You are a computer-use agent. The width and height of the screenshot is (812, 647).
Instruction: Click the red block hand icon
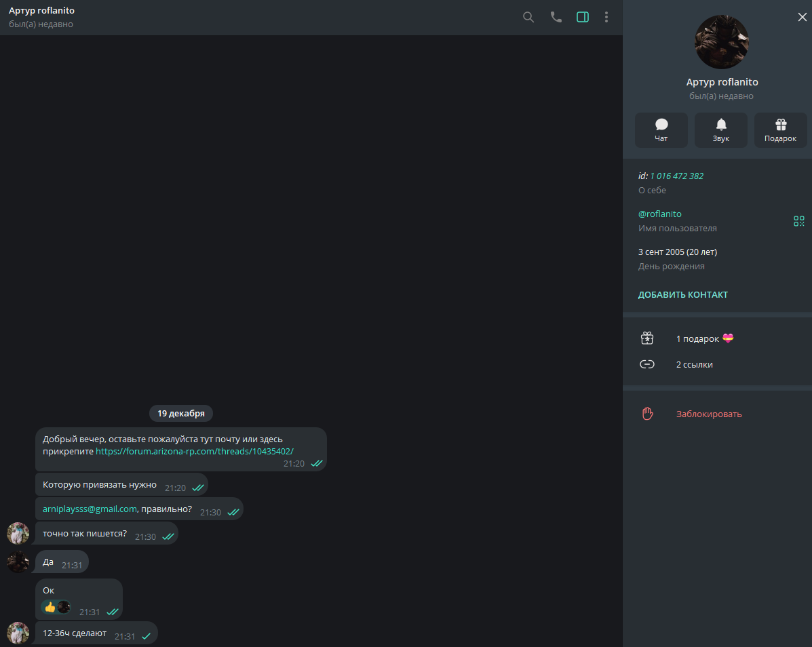647,414
